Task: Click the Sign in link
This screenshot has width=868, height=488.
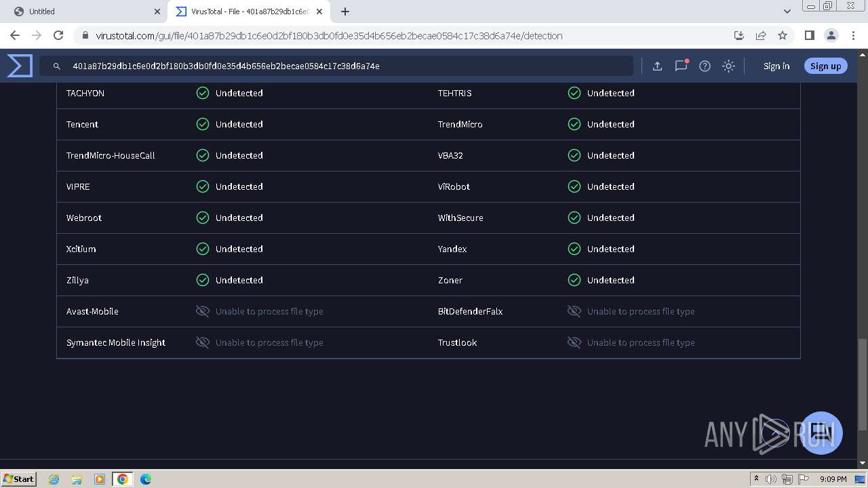Action: 776,66
